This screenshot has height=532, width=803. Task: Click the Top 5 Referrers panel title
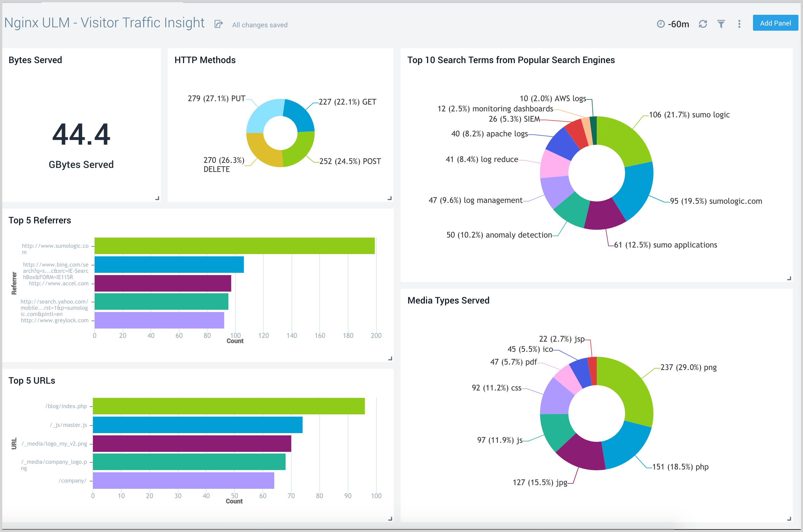coord(40,221)
